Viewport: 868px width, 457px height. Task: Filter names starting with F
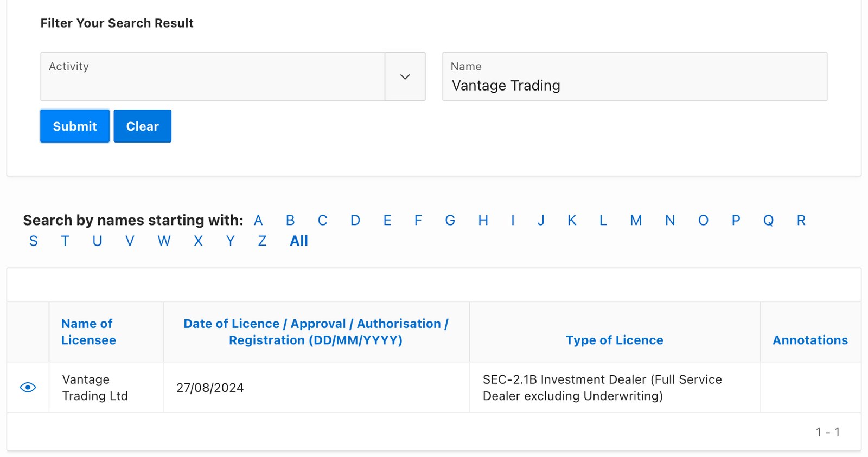418,220
